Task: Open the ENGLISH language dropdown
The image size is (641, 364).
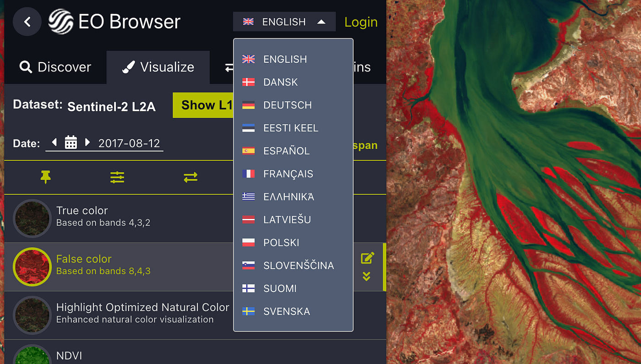Action: click(284, 22)
